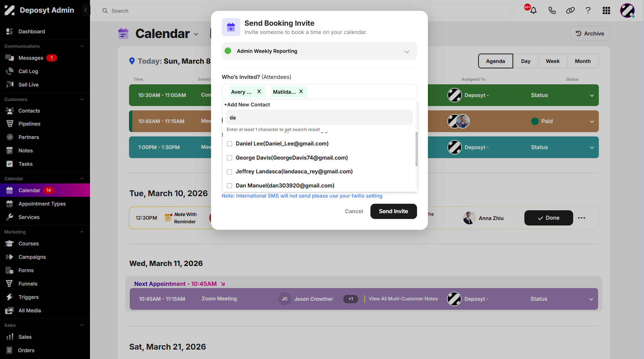Remove Avery from attendees
The image size is (644, 359).
point(259,92)
